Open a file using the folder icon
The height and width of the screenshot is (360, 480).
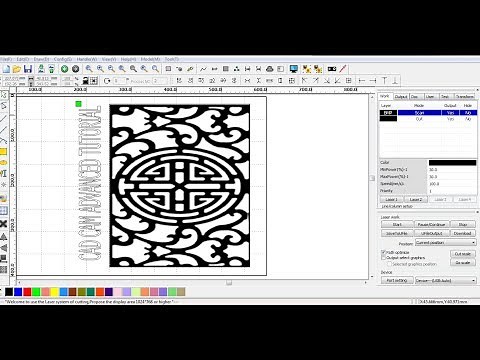(17, 69)
